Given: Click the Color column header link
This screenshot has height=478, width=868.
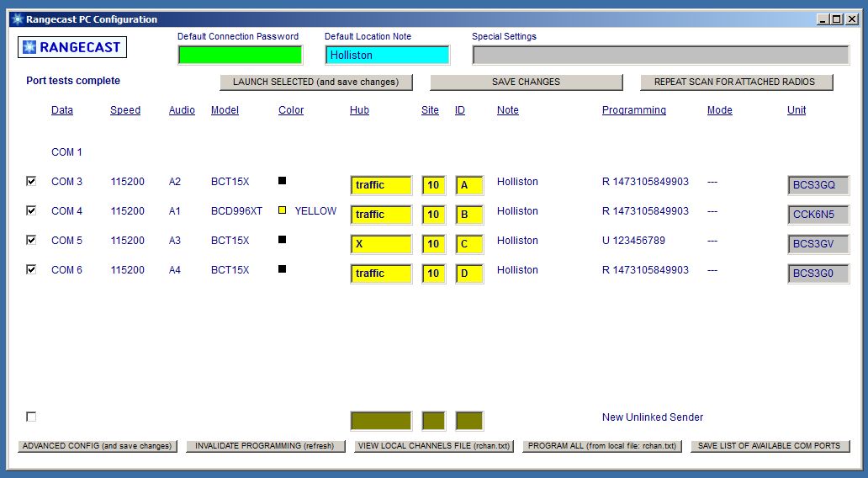Looking at the screenshot, I should [x=291, y=110].
